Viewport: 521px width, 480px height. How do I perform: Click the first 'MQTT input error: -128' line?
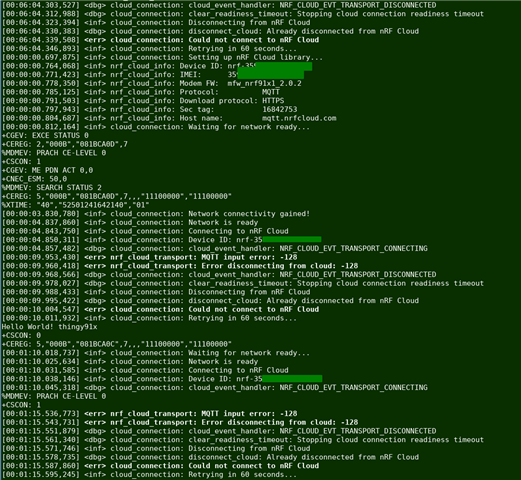click(150, 257)
